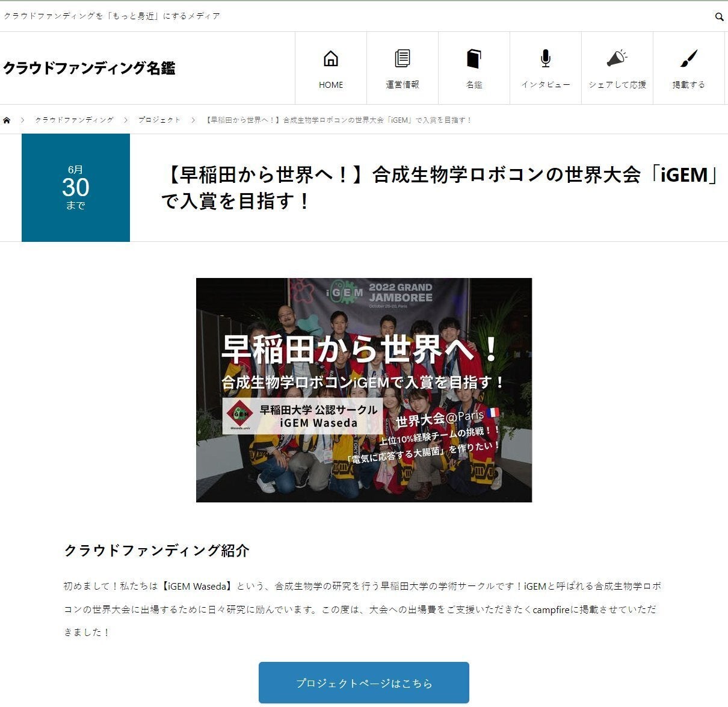This screenshot has height=707, width=728.
Task: Open インタビュー via the microphone icon
Action: 545,59
